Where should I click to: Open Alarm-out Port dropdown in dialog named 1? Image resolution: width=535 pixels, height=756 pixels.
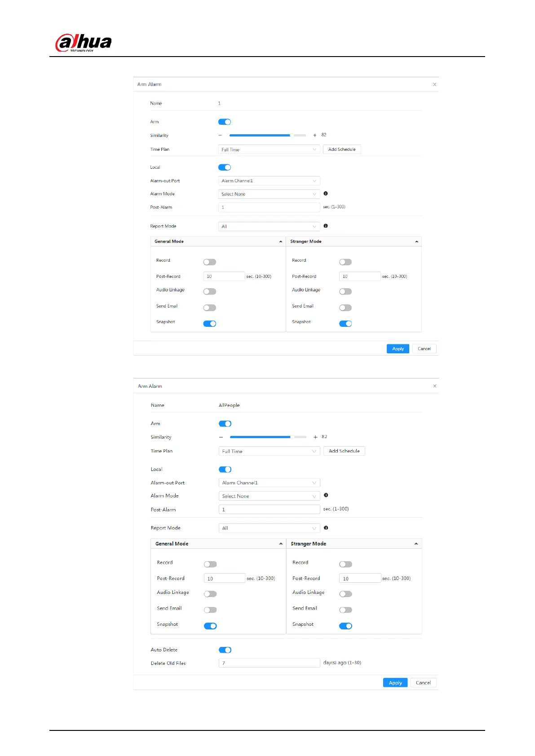click(x=269, y=181)
